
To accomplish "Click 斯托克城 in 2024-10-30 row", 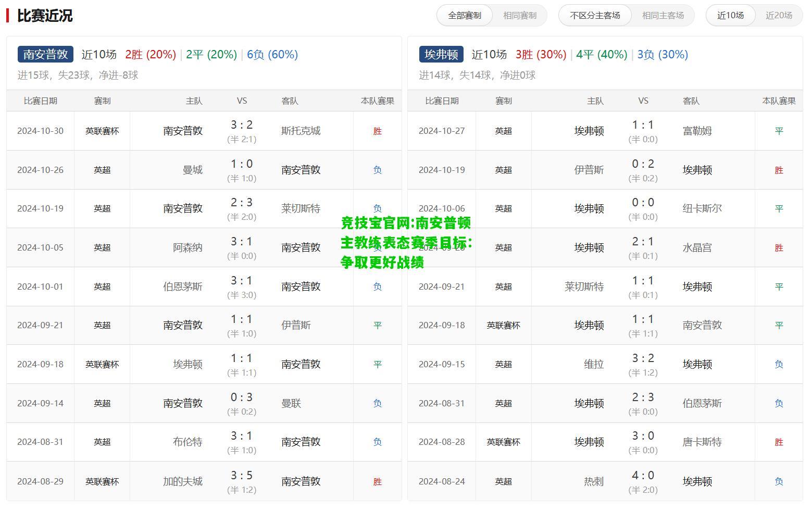I will tap(301, 131).
